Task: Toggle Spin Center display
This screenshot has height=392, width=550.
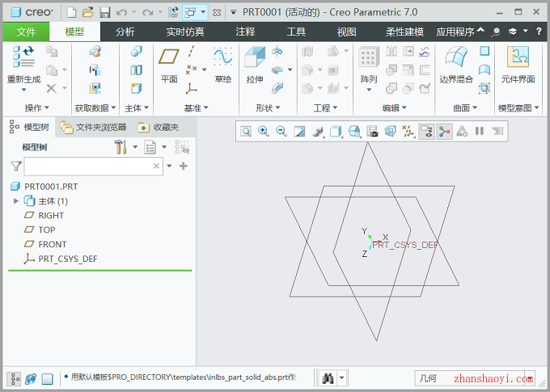Action: point(444,132)
